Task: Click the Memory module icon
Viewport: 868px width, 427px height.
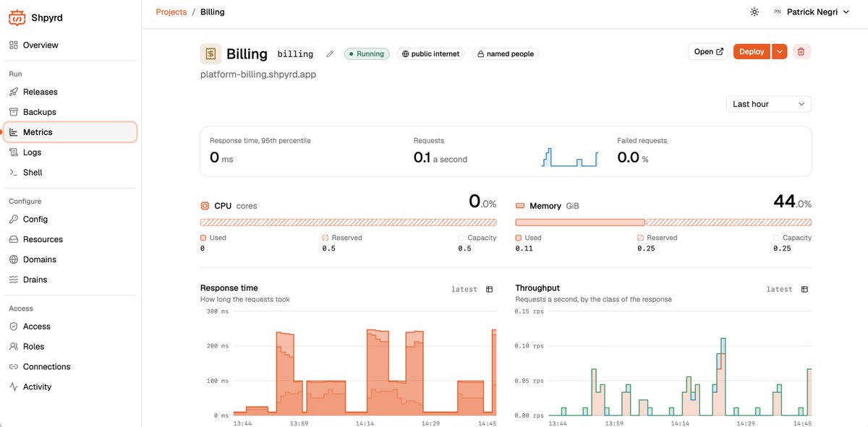Action: pyautogui.click(x=520, y=206)
